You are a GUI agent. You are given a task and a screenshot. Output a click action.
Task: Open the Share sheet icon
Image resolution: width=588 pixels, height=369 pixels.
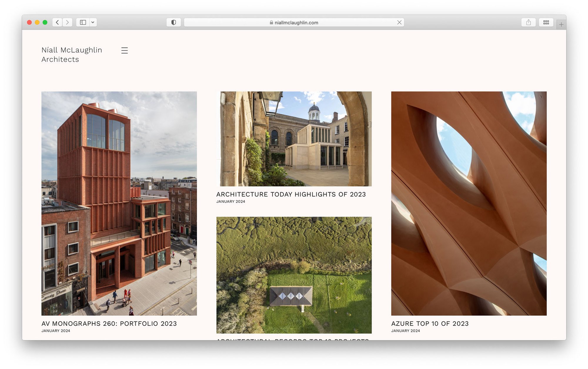point(528,22)
